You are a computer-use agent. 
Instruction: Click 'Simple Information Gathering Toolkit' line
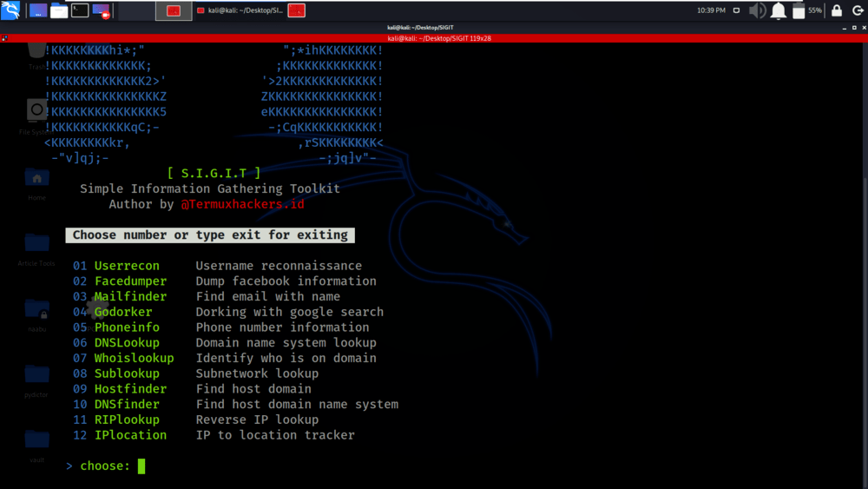coord(210,188)
